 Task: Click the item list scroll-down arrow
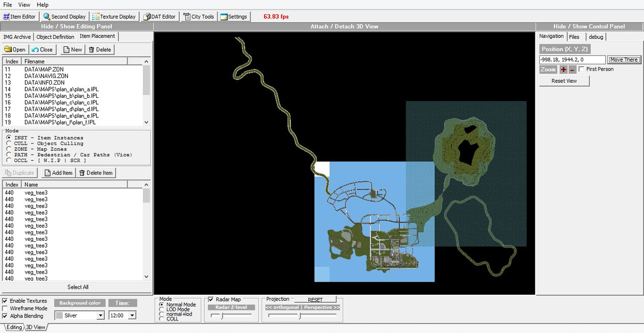146,277
